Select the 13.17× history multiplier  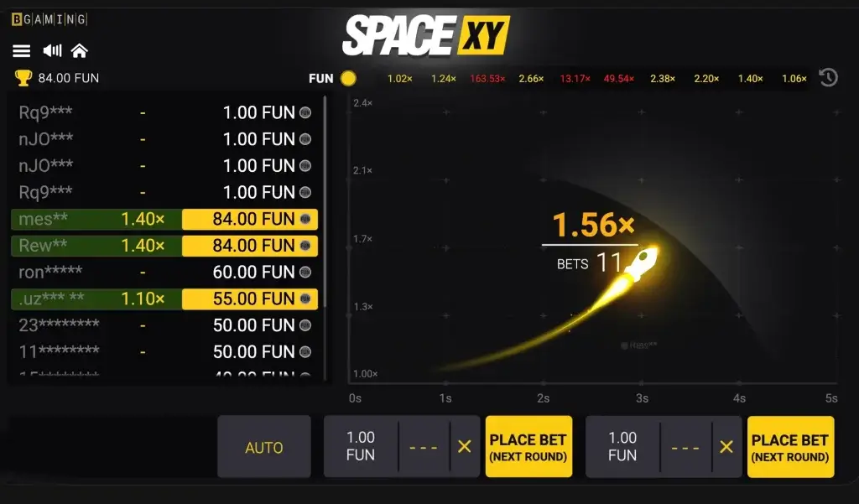(575, 79)
